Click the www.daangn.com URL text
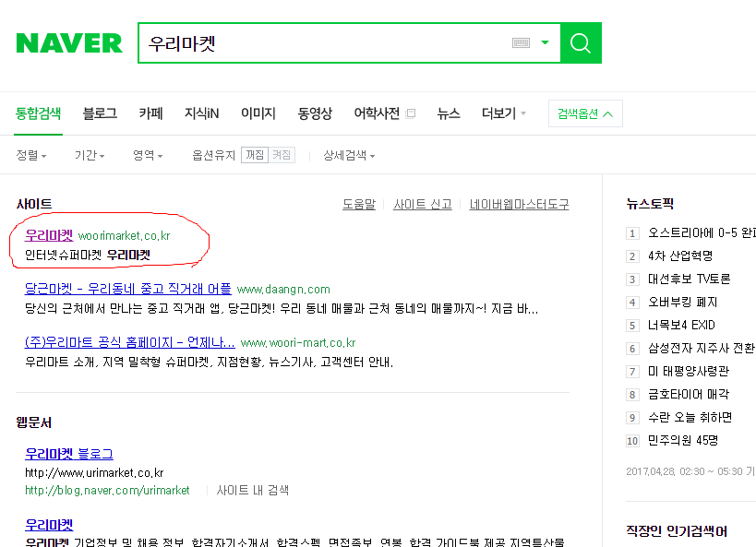 point(283,290)
